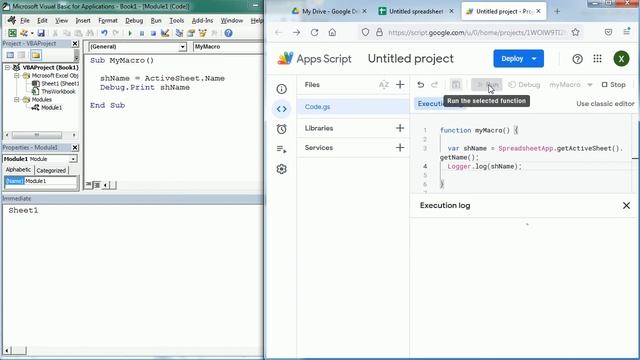Click the Deploy button in Apps Script
The width and height of the screenshot is (640, 360).
518,59
